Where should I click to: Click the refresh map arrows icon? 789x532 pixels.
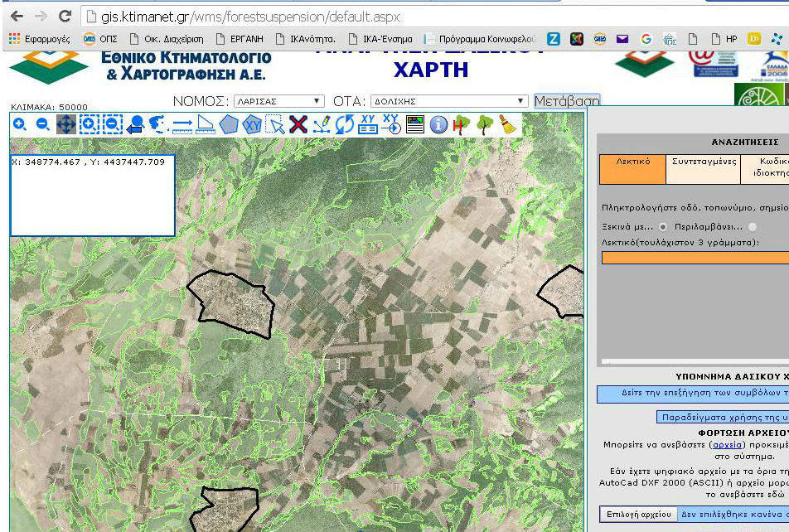[345, 124]
